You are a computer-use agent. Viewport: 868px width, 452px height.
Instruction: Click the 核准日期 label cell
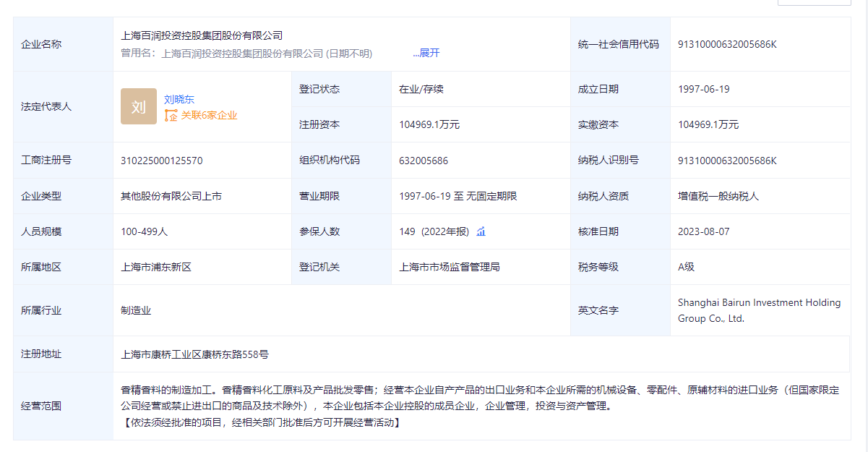point(620,231)
